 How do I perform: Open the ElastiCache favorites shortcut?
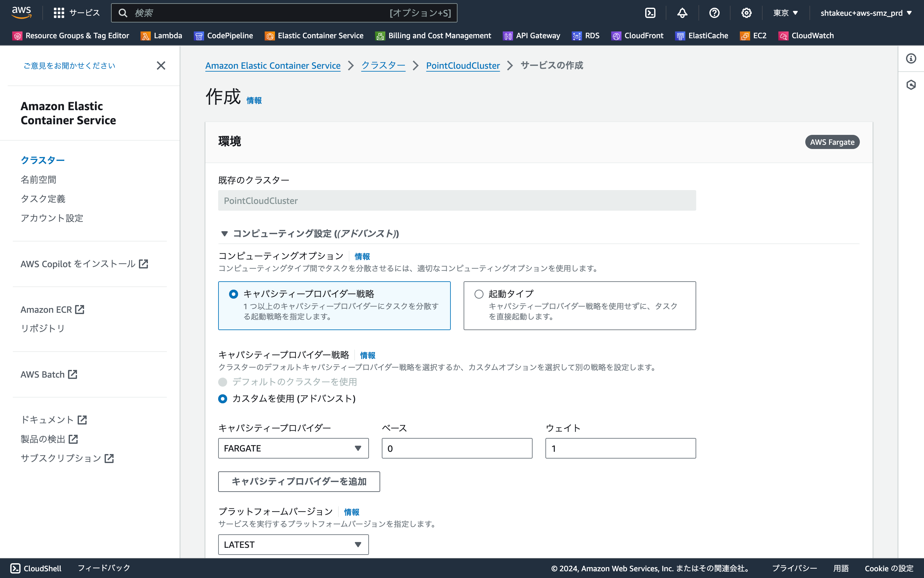[702, 36]
